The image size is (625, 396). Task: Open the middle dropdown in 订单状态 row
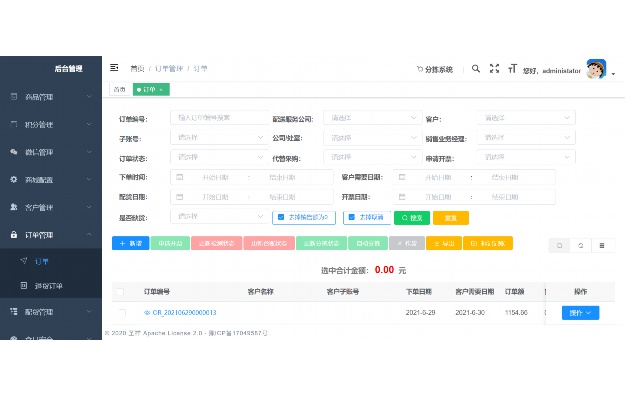(x=373, y=157)
